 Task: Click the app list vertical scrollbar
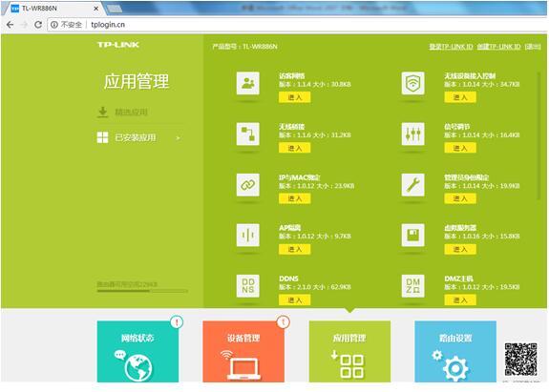coord(538,135)
